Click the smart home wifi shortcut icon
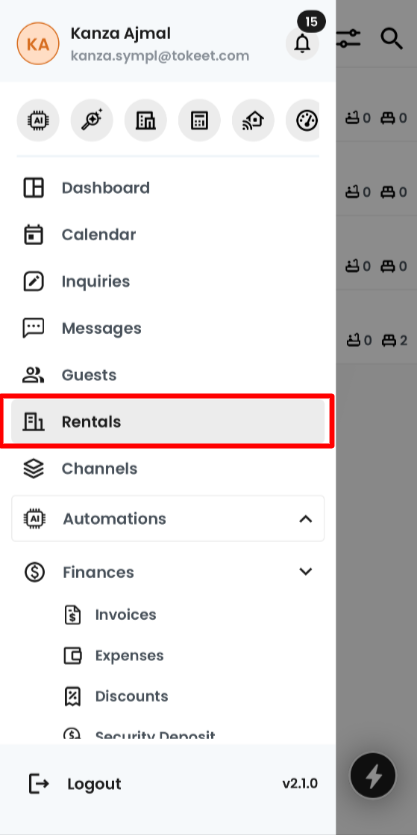Viewport: 417px width, 835px height. pos(253,120)
